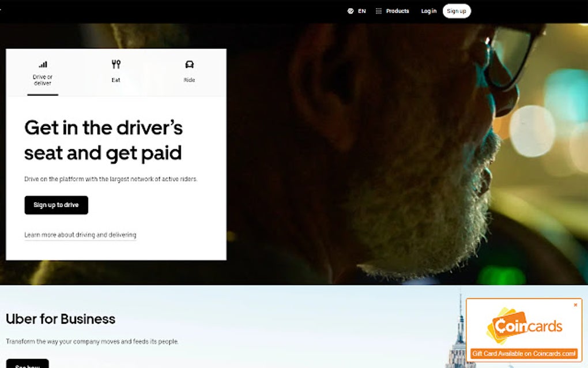Screen dimensions: 588x368
Task: Close the Coincards popup
Action: (576, 305)
